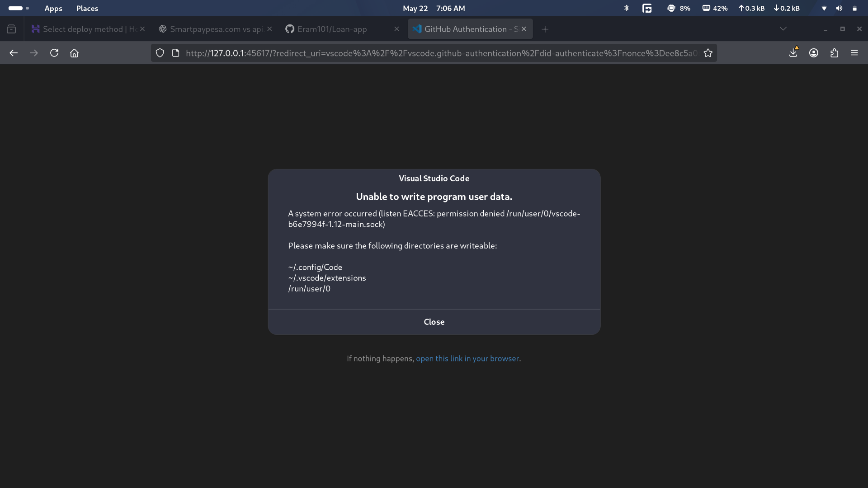The width and height of the screenshot is (868, 488).
Task: Click the '/run/user/0' directory line
Action: tap(309, 289)
